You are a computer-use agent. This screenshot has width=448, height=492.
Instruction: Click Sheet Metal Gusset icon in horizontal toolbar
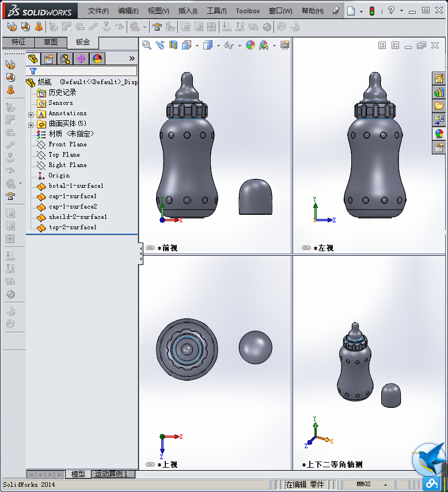click(x=170, y=27)
